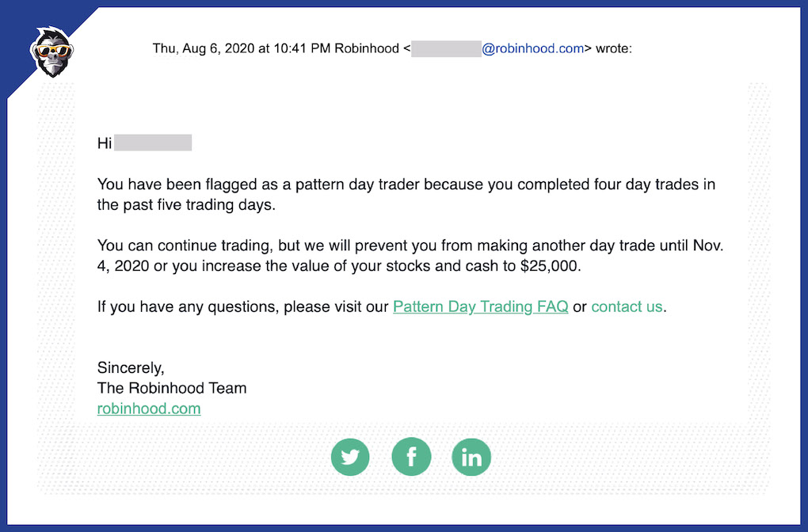Click the $25,000 amount in the message
Image resolution: width=808 pixels, height=532 pixels.
pyautogui.click(x=550, y=266)
